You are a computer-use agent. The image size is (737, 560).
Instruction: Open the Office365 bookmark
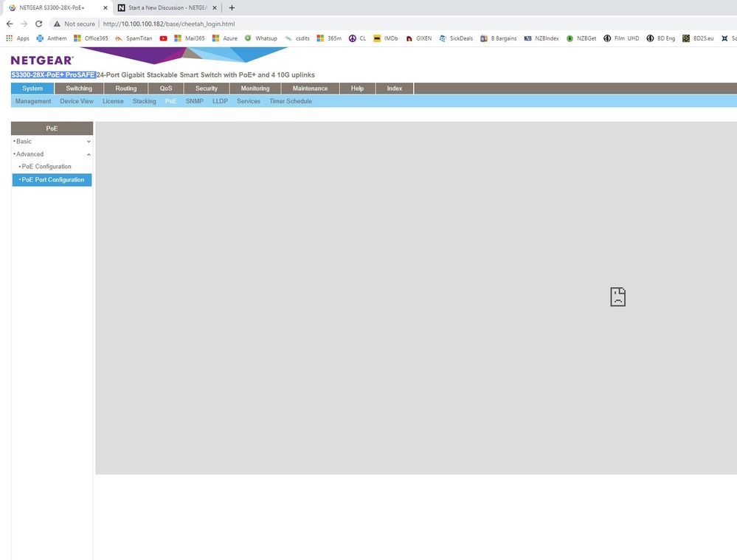pos(91,38)
